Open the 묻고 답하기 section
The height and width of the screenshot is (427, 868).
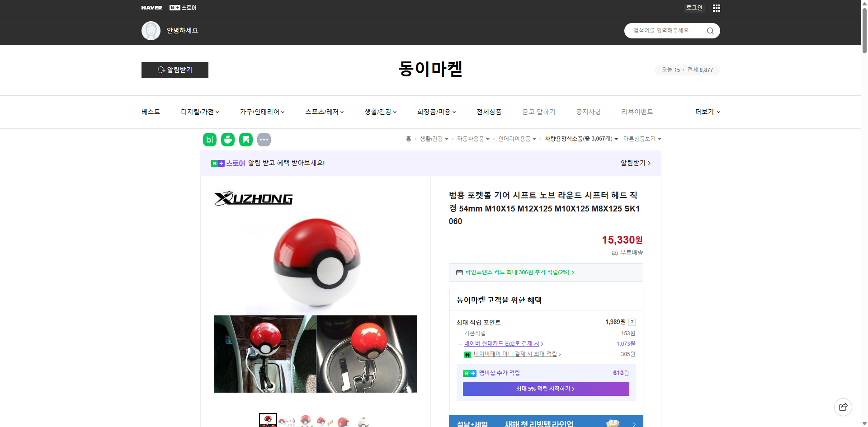(538, 112)
